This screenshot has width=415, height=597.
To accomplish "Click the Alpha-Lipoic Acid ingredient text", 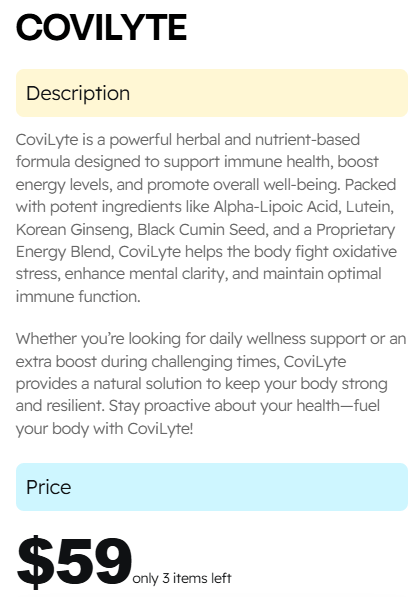I will tap(276, 207).
